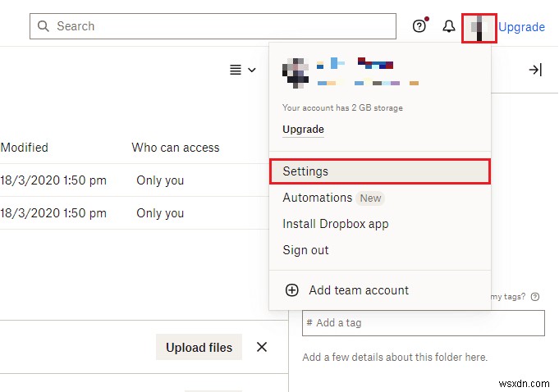The image size is (559, 392).
Task: Open the notifications bell
Action: (x=449, y=26)
